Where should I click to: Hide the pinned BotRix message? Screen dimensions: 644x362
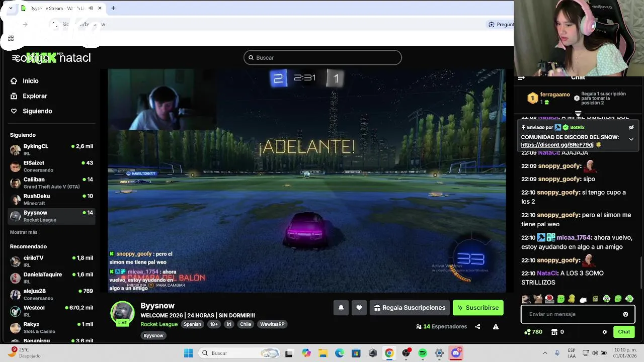[631, 127]
